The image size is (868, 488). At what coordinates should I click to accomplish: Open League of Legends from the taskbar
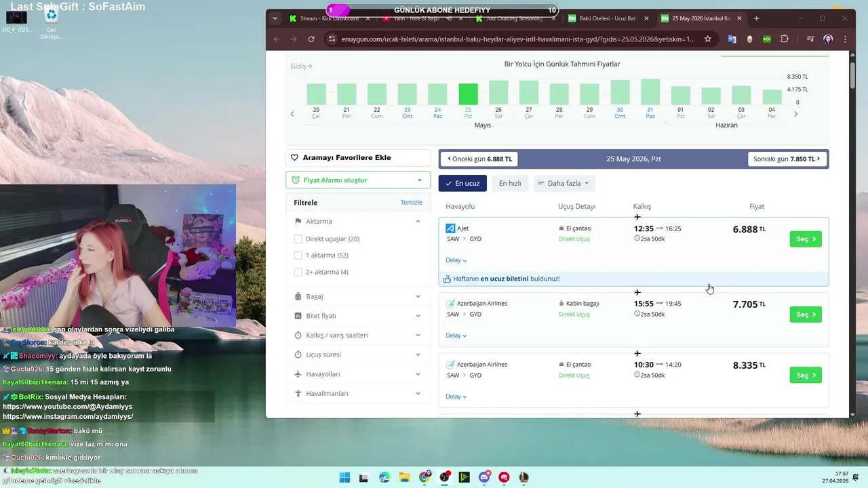[524, 477]
